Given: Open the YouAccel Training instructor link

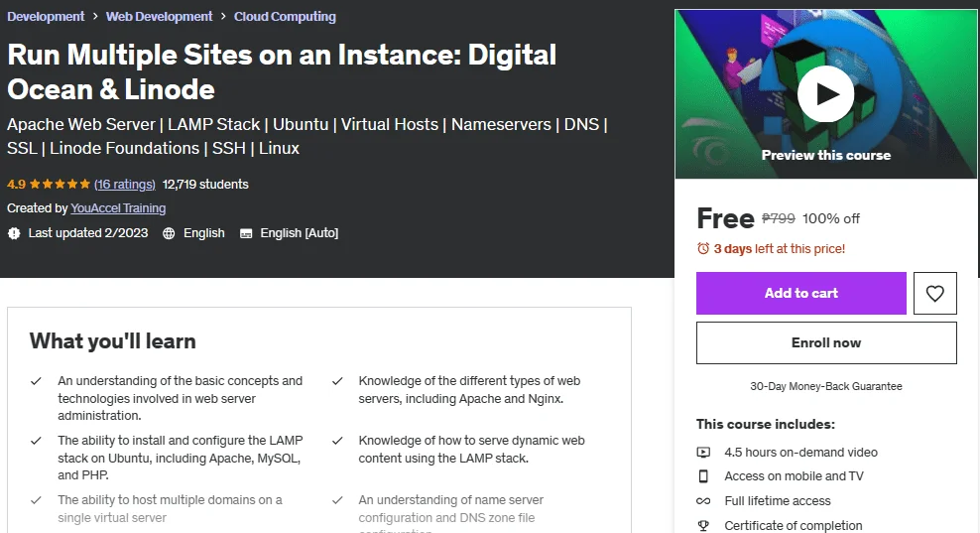Looking at the screenshot, I should coord(118,208).
